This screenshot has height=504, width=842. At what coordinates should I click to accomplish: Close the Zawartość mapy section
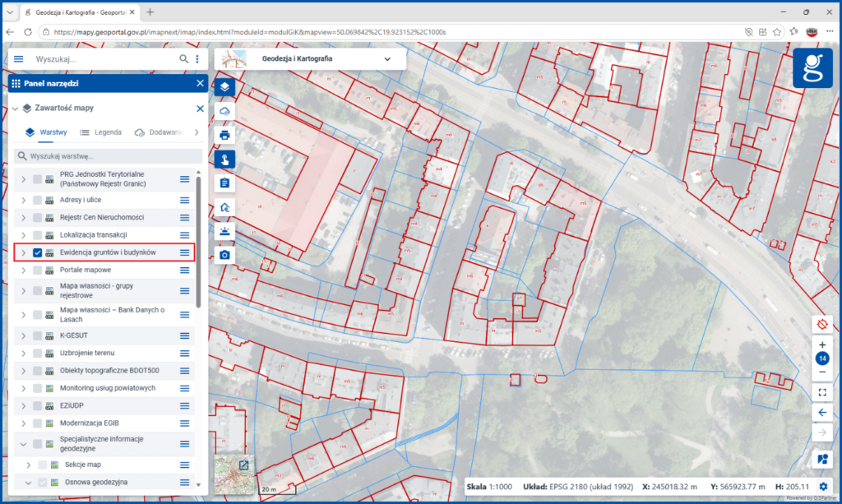tap(201, 109)
